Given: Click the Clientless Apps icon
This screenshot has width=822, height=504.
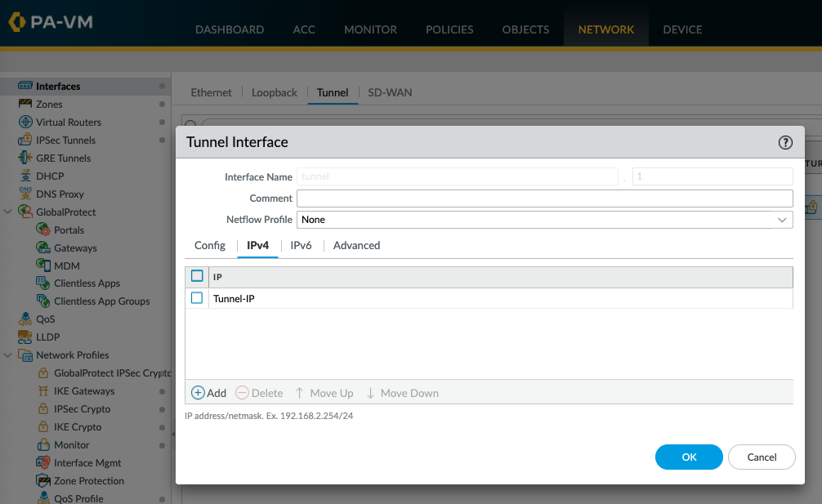Looking at the screenshot, I should click(x=43, y=283).
